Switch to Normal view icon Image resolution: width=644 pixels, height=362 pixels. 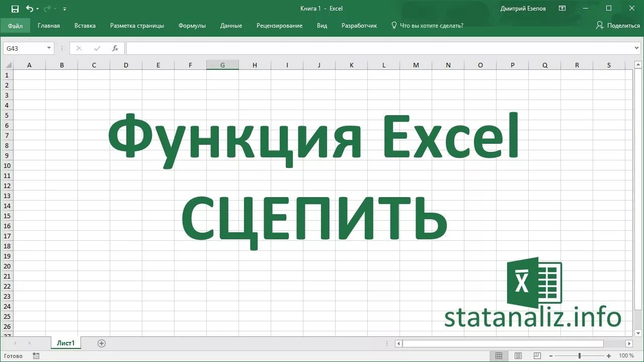coord(499,356)
